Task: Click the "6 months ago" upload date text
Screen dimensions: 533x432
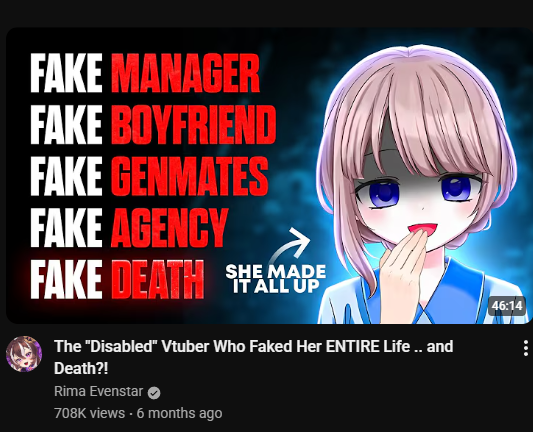Action: (x=179, y=413)
